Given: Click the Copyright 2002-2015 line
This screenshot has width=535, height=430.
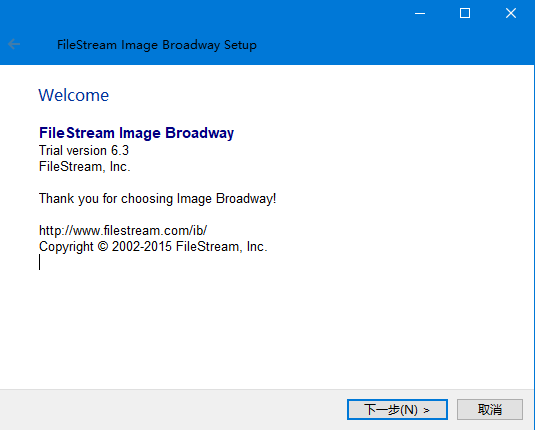Looking at the screenshot, I should (153, 247).
